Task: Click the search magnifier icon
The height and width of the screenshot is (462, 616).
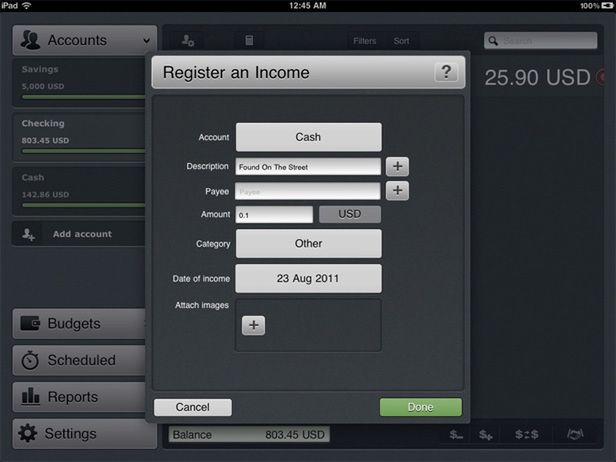Action: pyautogui.click(x=493, y=40)
